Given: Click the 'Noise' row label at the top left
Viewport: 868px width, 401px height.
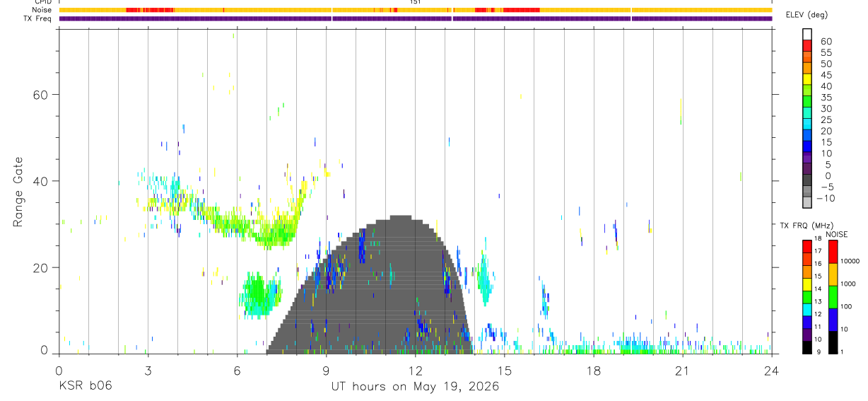Looking at the screenshot, I should pos(42,10).
